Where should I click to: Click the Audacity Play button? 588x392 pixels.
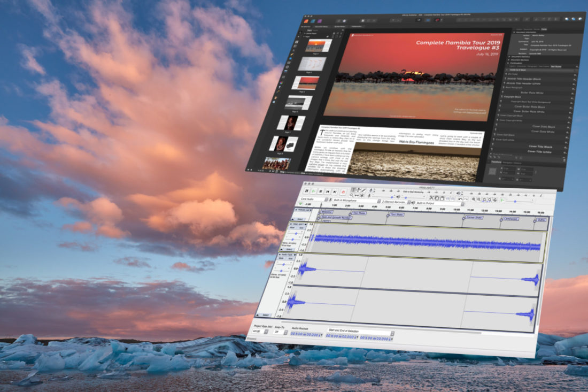coord(313,191)
